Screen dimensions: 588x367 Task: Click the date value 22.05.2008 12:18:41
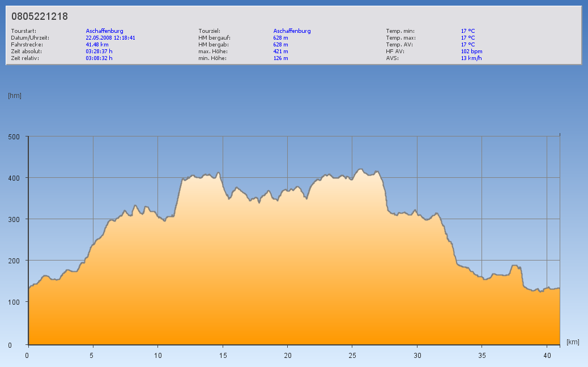coord(110,37)
